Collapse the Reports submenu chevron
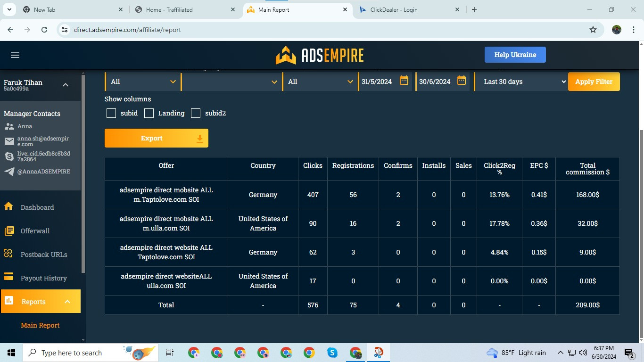Screen dimensions: 644x362 coord(67,302)
